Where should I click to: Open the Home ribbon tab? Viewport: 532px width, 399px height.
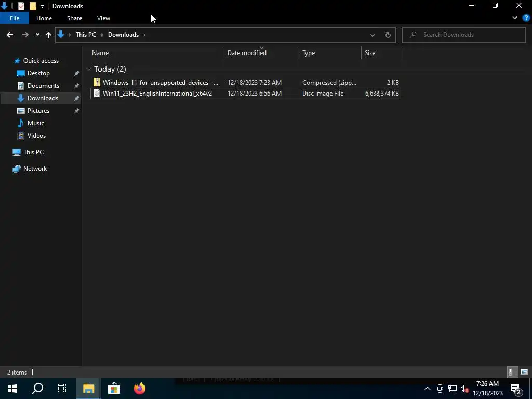(44, 18)
